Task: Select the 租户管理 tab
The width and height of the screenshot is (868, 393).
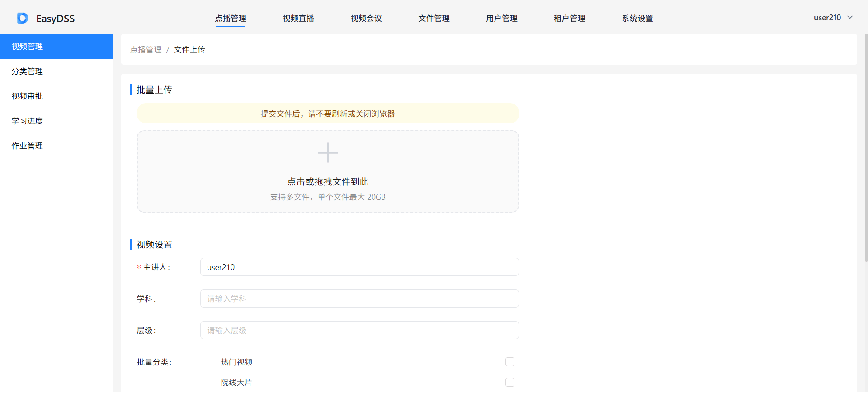Action: pyautogui.click(x=570, y=19)
